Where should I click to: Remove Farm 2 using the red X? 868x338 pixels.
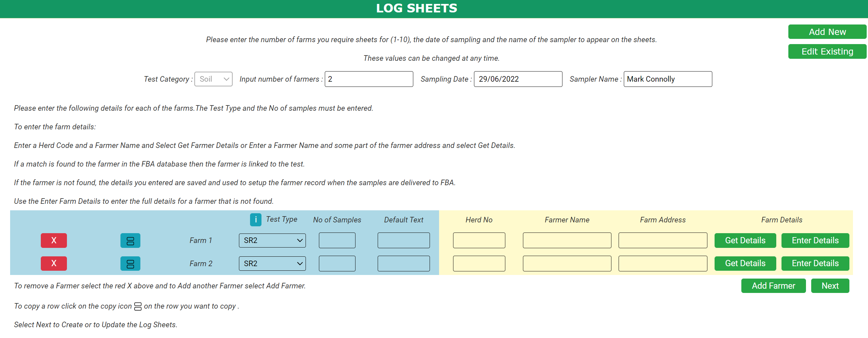54,263
